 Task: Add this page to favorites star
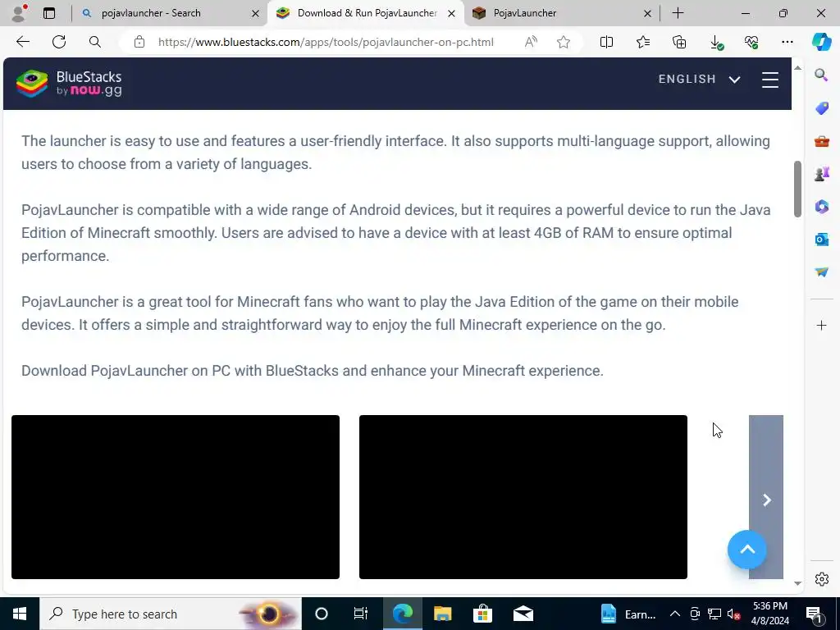[563, 42]
